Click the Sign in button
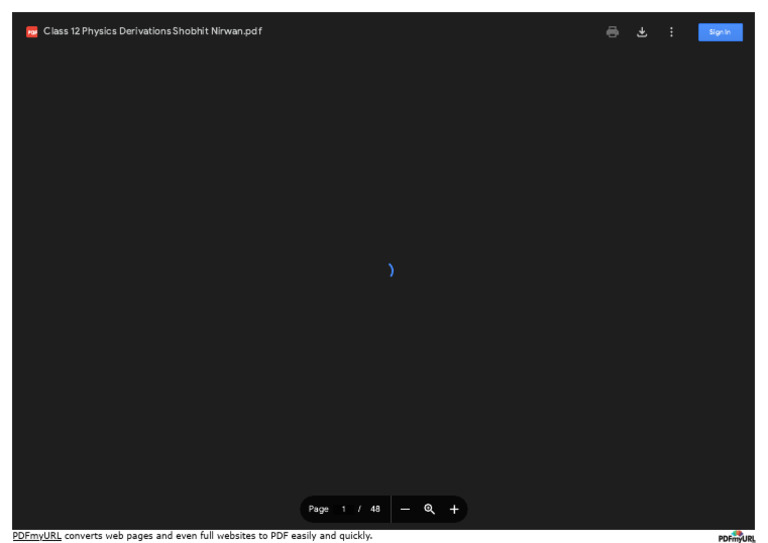The height and width of the screenshot is (543, 768). click(x=720, y=32)
